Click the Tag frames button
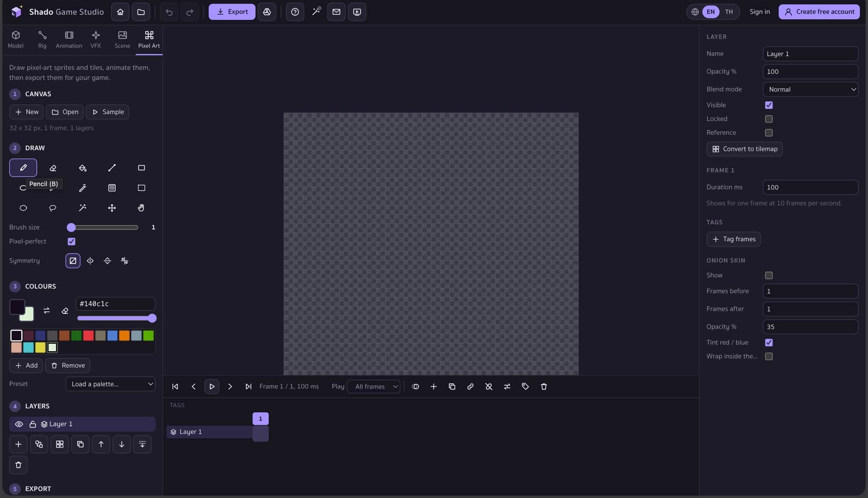The image size is (868, 498). (734, 239)
